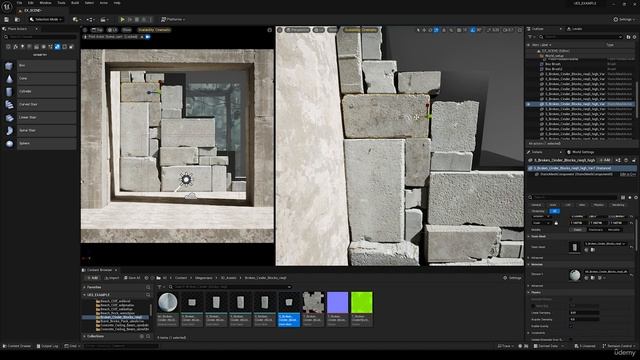
Task: Open the Edit menu
Action: (31, 3)
